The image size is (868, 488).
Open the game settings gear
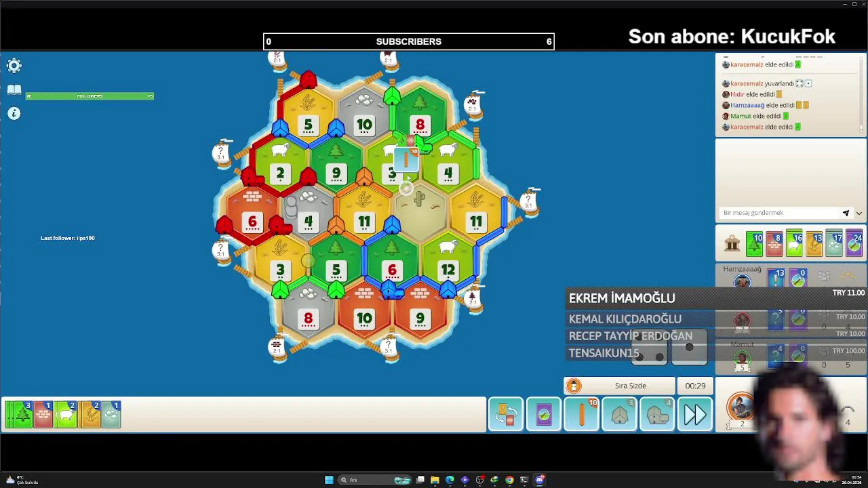point(14,66)
